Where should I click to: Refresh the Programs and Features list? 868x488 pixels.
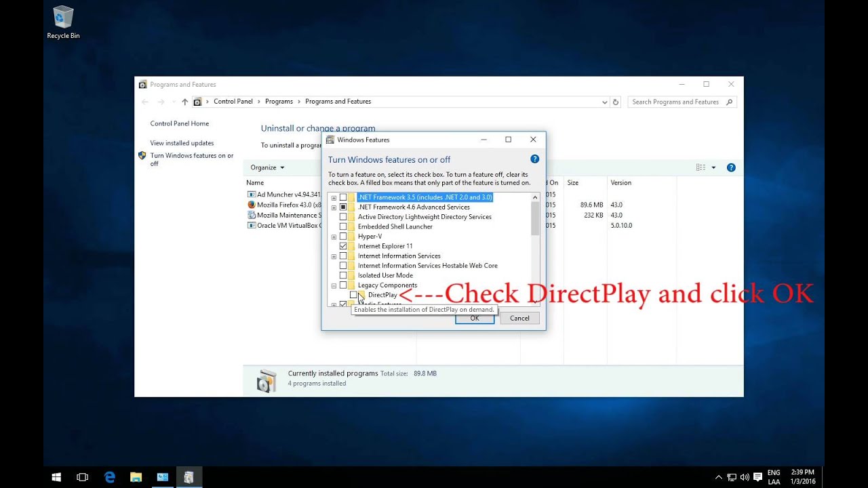[616, 102]
